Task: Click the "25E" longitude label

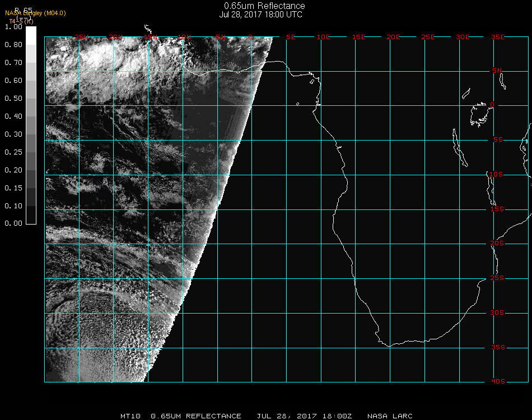Action: point(428,37)
